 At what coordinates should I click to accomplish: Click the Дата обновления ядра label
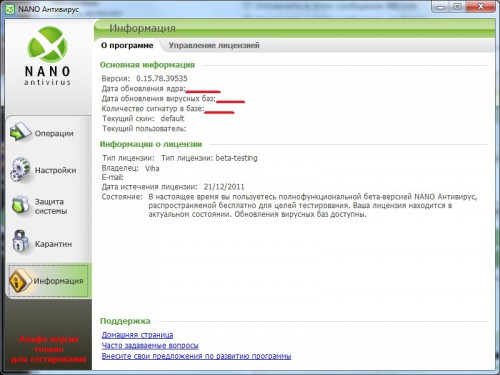click(143, 89)
